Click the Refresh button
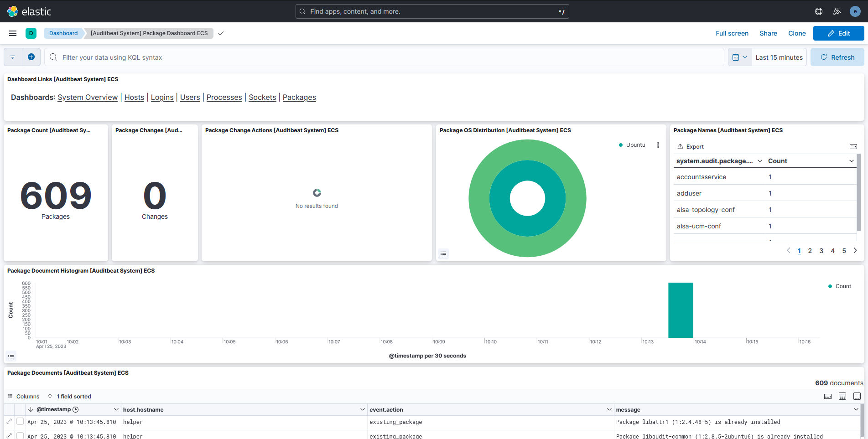Screen dimensions: 868x439 pyautogui.click(x=837, y=57)
